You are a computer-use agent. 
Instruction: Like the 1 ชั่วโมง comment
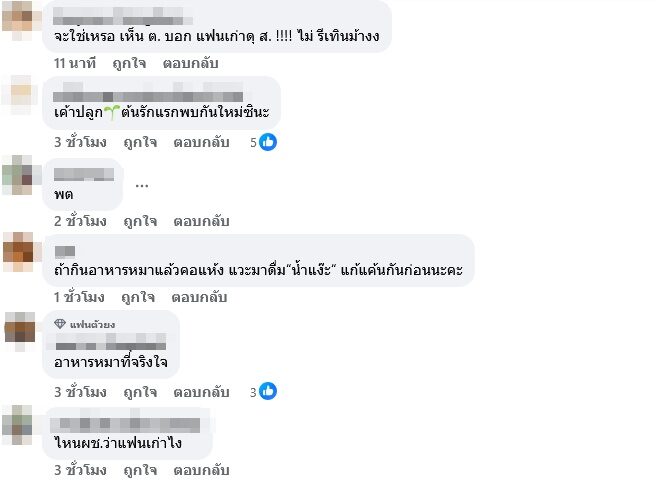(138, 297)
